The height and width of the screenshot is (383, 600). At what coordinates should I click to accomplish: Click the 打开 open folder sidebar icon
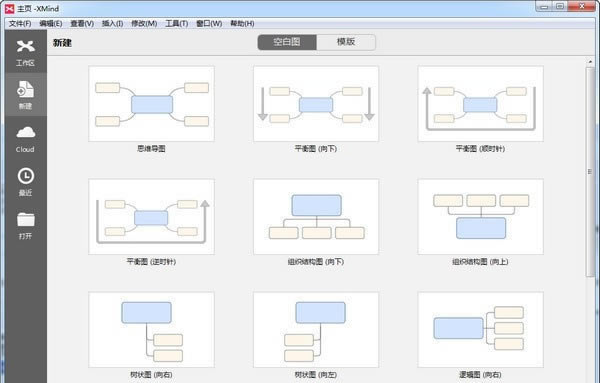[26, 225]
